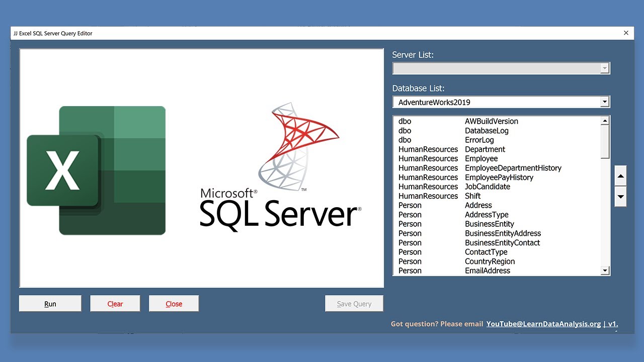
Task: Select the Department table row
Action: [x=497, y=149]
